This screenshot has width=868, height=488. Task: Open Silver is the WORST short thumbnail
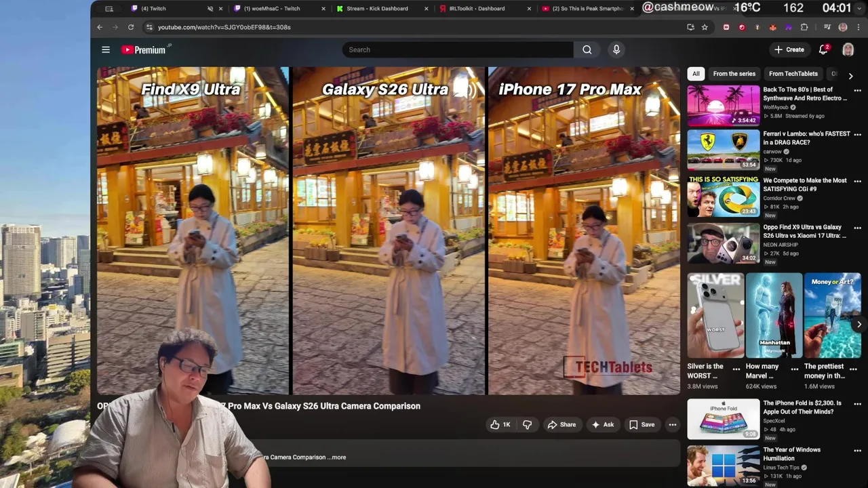(x=716, y=315)
